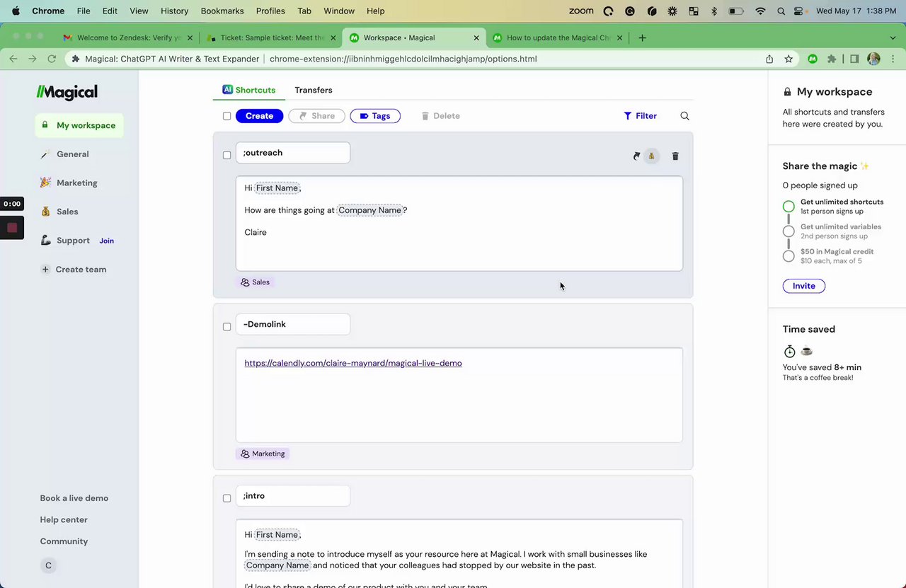The image size is (906, 588).
Task: Share the ;outreach shortcut via arrow icon
Action: (x=636, y=156)
